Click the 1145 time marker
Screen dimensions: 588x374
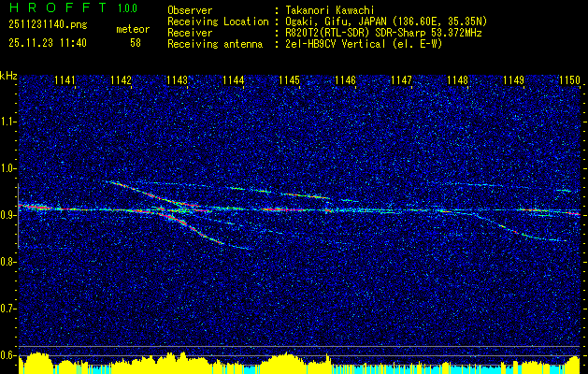(x=290, y=80)
